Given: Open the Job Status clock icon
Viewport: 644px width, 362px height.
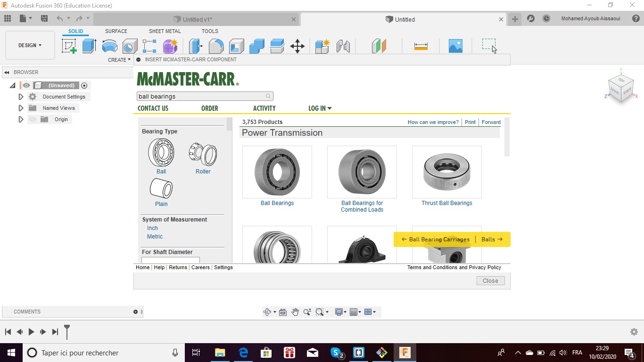Looking at the screenshot, I should tap(546, 19).
